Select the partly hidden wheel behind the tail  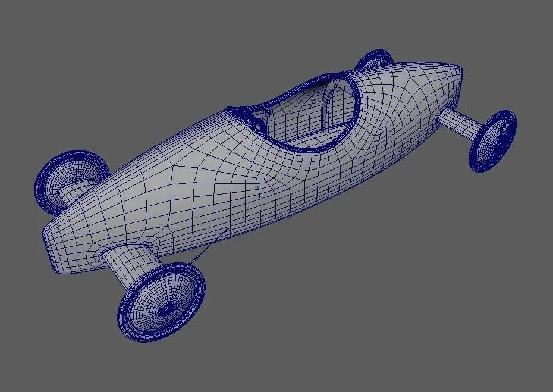pyautogui.click(x=374, y=58)
